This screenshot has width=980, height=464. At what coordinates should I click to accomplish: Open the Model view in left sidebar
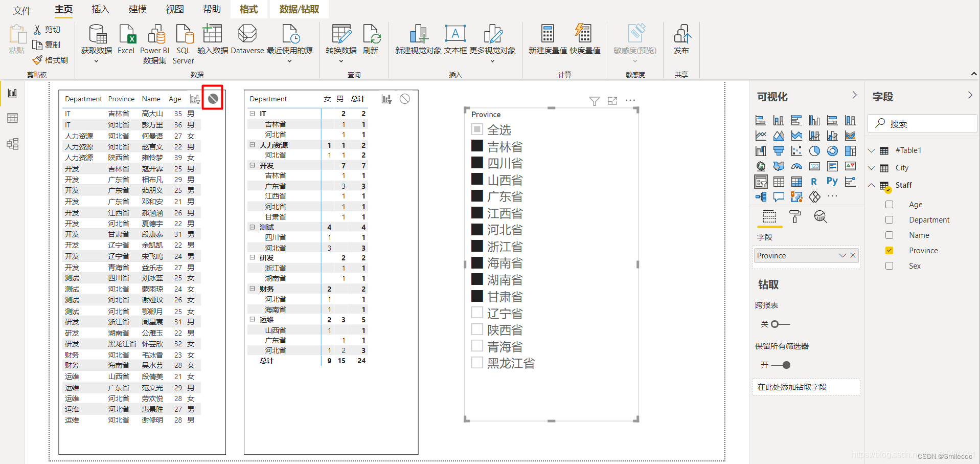tap(12, 144)
